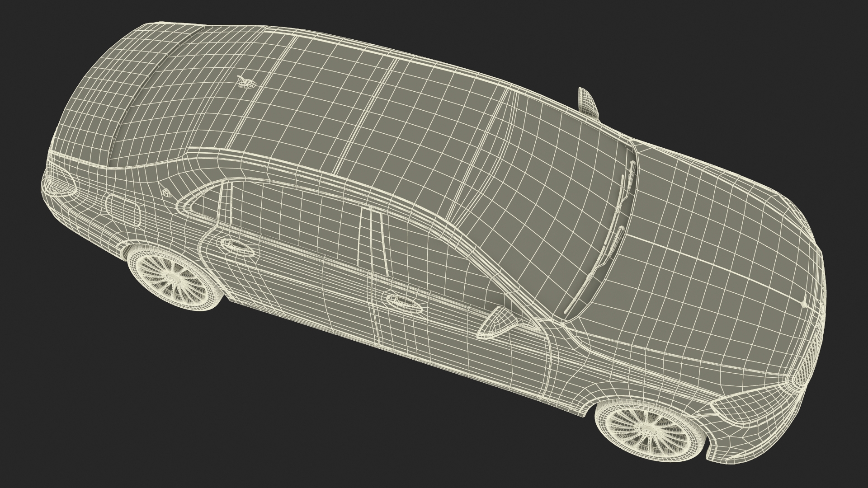
Task: Select the C-pillar emblem badge
Action: (166, 192)
